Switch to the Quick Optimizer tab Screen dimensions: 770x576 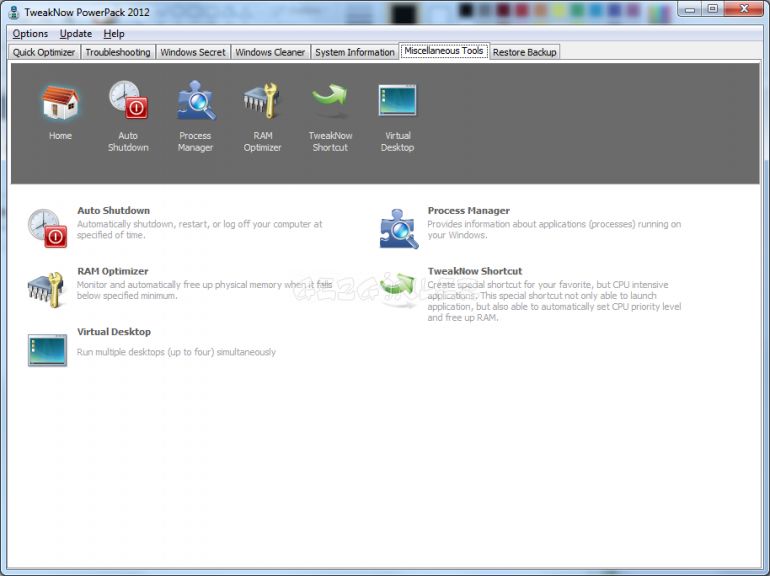(x=44, y=52)
